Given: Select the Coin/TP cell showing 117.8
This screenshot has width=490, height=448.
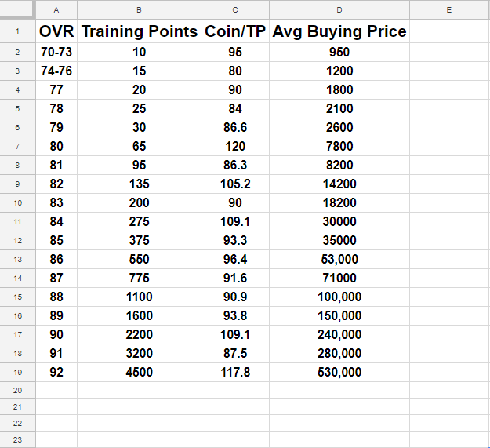Looking at the screenshot, I should coord(235,372).
